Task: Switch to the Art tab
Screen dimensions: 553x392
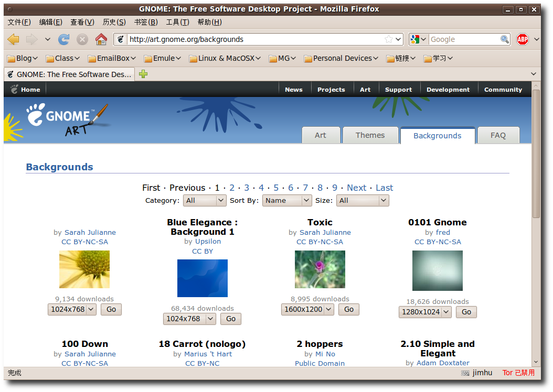Action: (321, 135)
